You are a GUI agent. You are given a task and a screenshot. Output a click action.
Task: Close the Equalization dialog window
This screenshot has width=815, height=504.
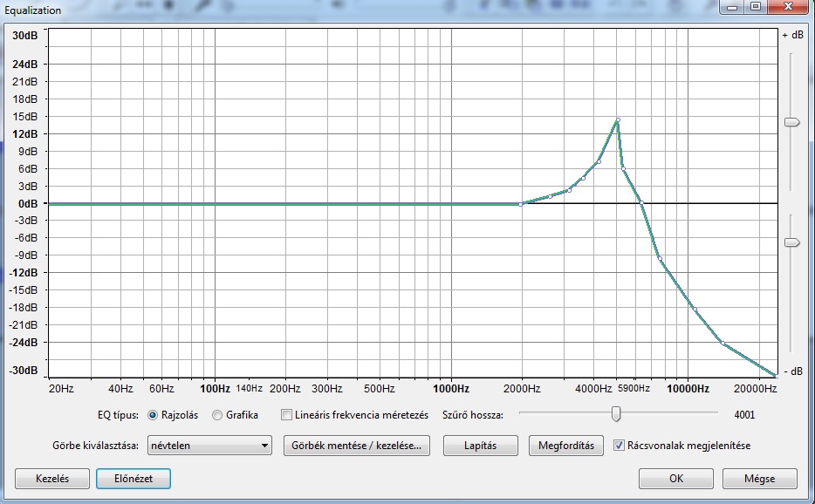pyautogui.click(x=787, y=8)
